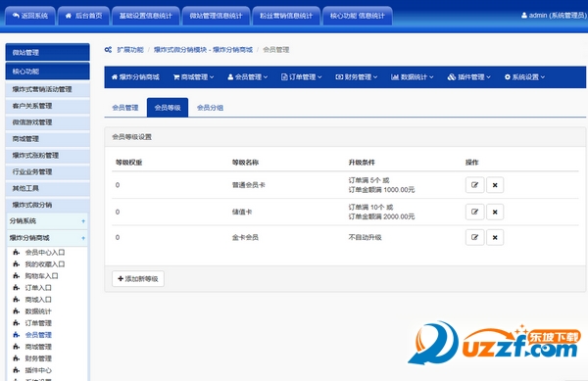The width and height of the screenshot is (588, 381).
Task: Delete the 普通会员卡 level row
Action: click(x=495, y=185)
